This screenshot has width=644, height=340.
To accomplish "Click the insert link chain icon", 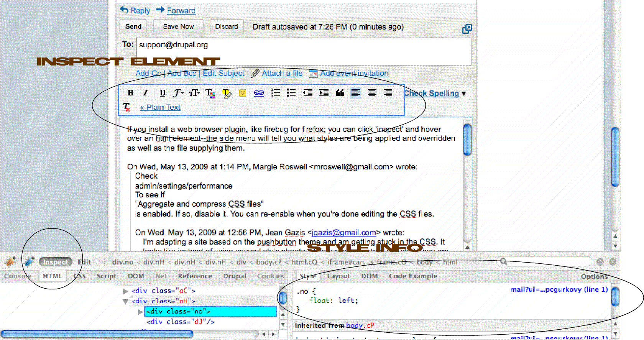I will point(259,93).
